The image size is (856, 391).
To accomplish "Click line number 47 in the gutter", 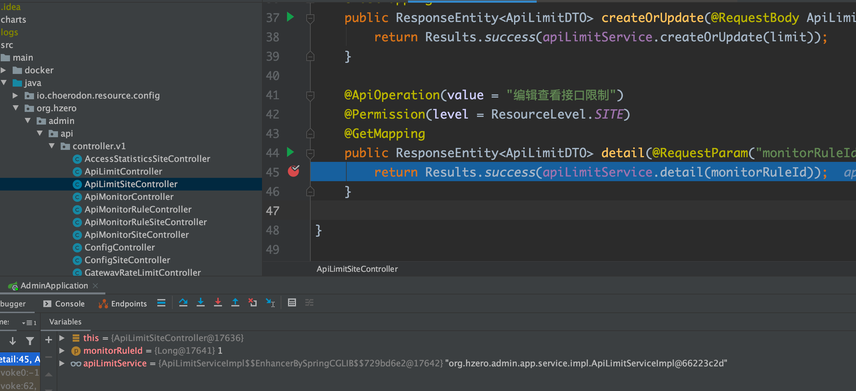I will [272, 211].
